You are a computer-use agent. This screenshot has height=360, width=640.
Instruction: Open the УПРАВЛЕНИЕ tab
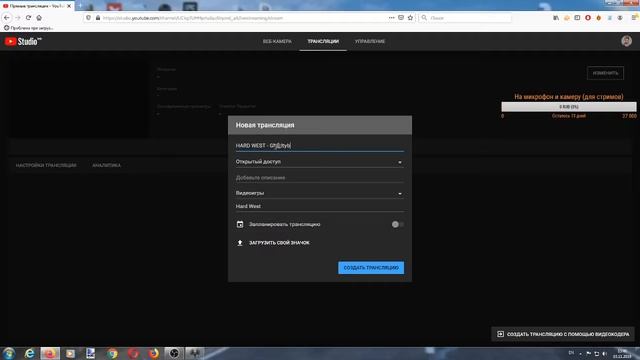(370, 41)
